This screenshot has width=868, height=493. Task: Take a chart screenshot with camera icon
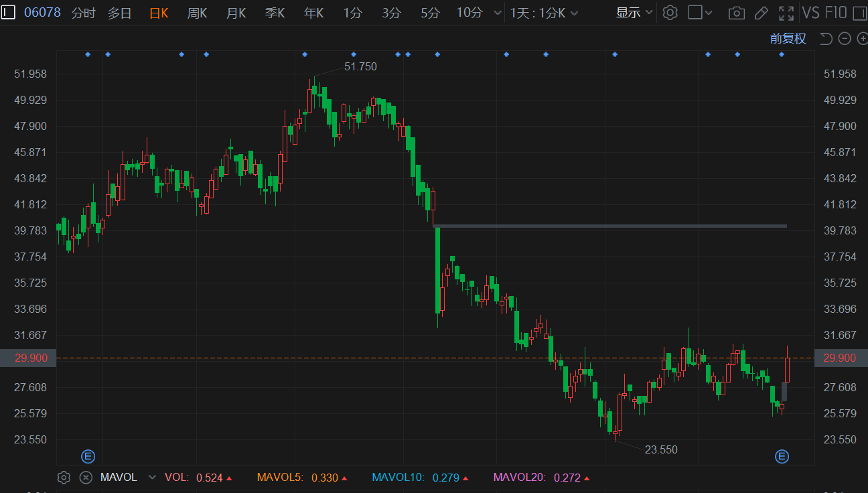(736, 13)
